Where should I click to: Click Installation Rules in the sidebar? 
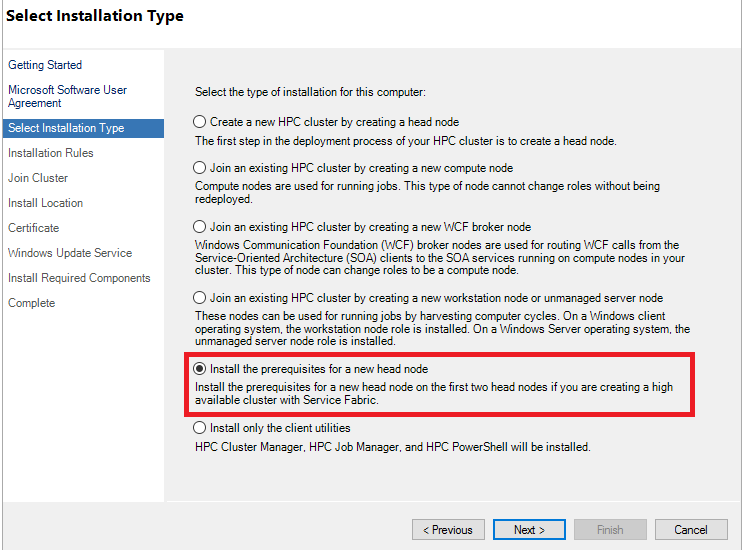click(x=51, y=153)
